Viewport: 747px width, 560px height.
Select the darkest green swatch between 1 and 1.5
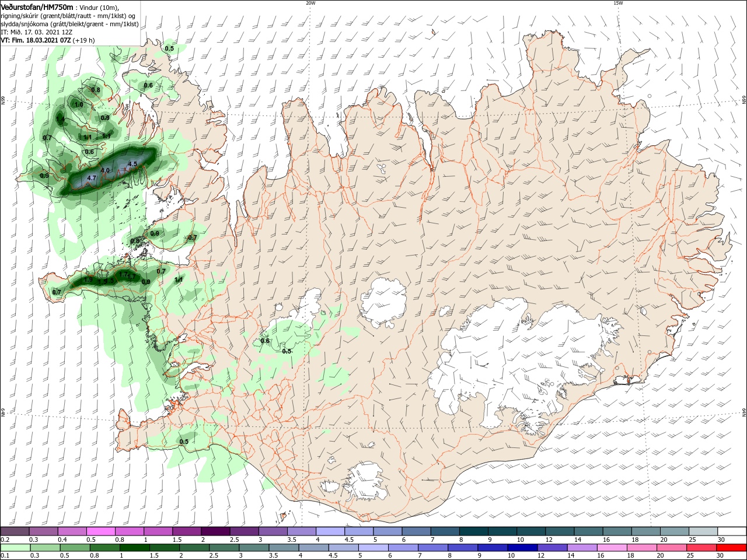[134, 548]
